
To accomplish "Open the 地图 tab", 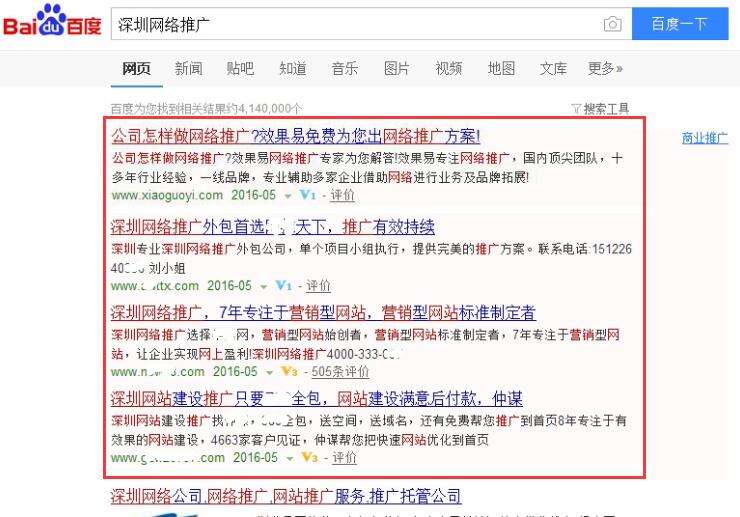I will (501, 68).
